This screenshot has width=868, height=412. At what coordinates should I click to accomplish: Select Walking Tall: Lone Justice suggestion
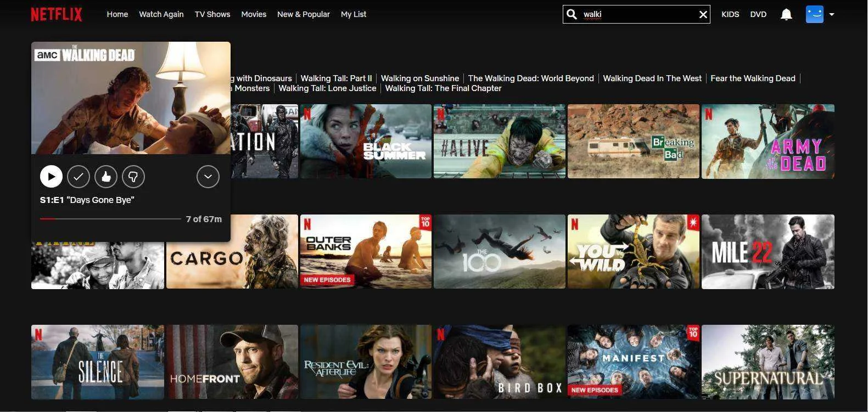point(327,88)
